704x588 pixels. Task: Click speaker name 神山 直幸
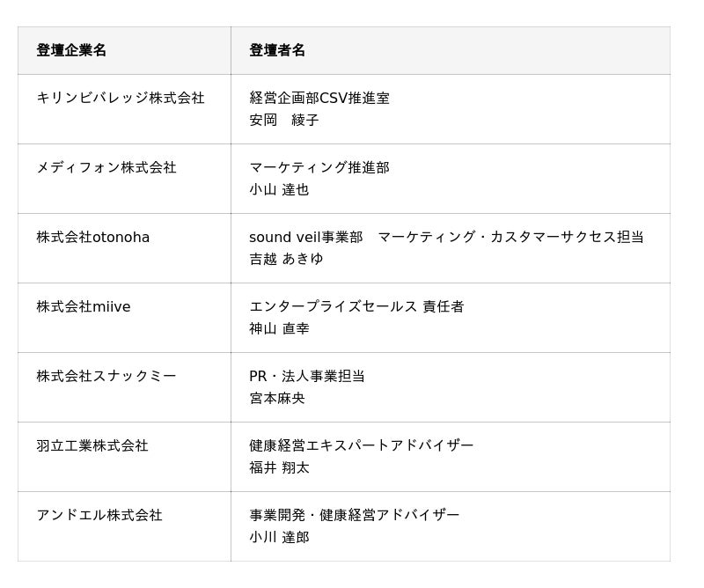pos(279,328)
